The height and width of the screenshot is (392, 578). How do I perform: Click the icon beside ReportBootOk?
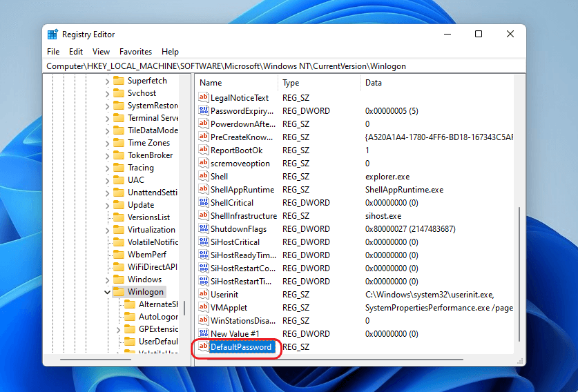204,150
